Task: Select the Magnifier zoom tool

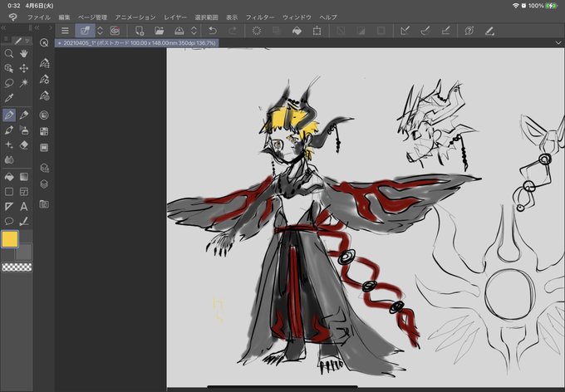Action: (9, 54)
